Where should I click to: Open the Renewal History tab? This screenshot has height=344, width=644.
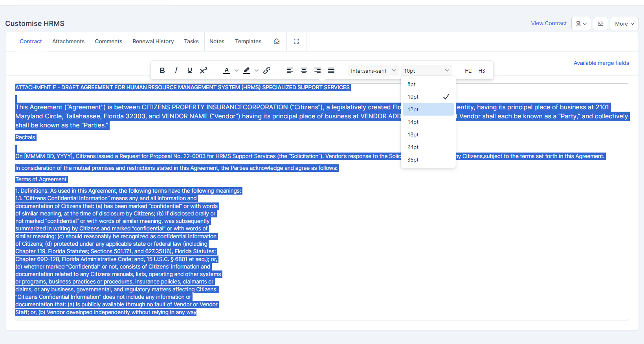tap(153, 41)
